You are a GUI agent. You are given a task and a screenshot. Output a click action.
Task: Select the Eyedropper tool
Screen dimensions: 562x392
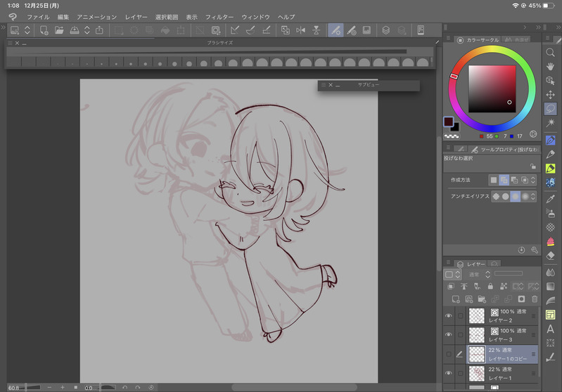tap(550, 199)
